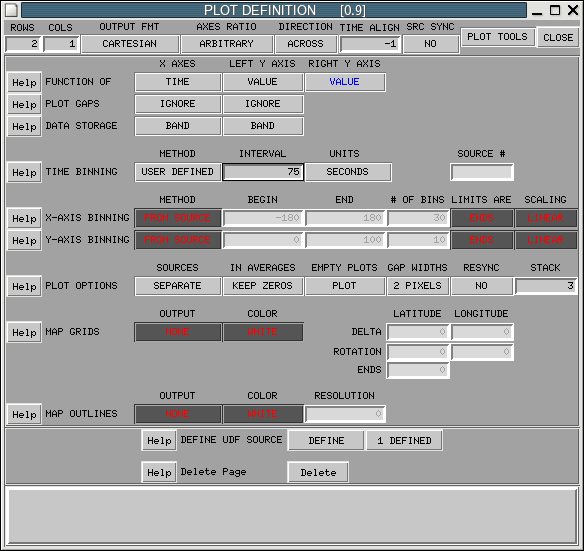This screenshot has height=551, width=584.
Task: Open PLOT TOOLS
Action: [x=498, y=37]
